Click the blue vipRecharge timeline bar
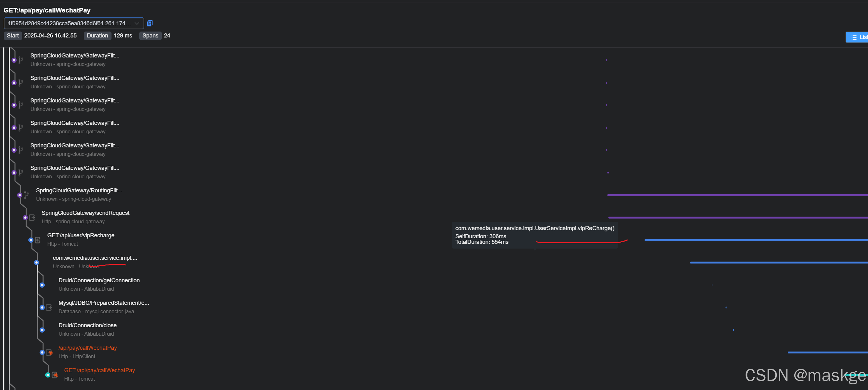Image resolution: width=868 pixels, height=390 pixels. pyautogui.click(x=755, y=240)
